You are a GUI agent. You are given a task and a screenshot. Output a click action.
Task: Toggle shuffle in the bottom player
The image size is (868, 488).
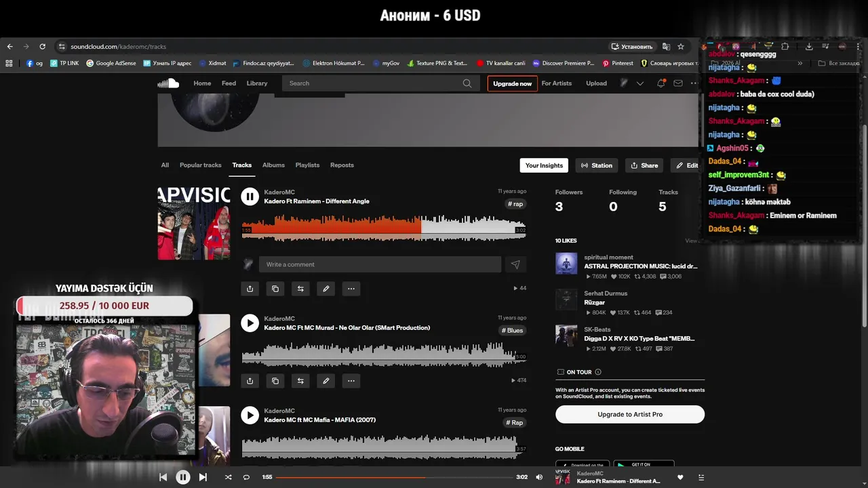click(228, 477)
